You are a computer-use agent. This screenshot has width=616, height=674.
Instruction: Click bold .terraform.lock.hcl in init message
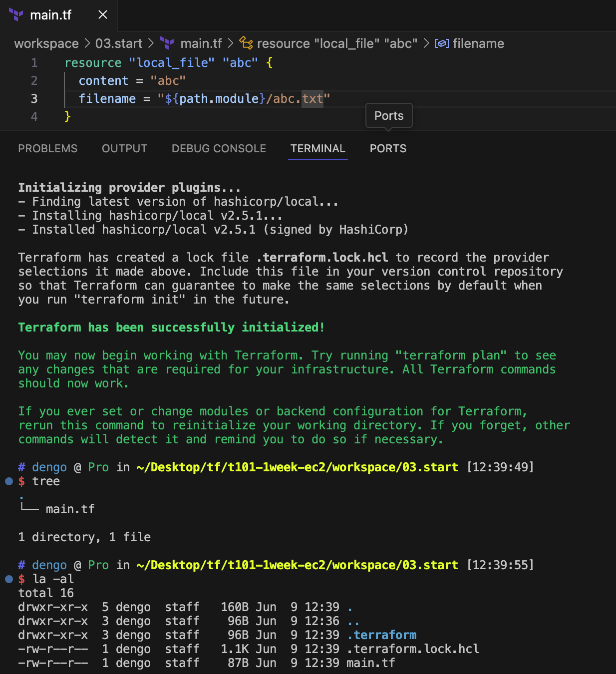point(322,258)
